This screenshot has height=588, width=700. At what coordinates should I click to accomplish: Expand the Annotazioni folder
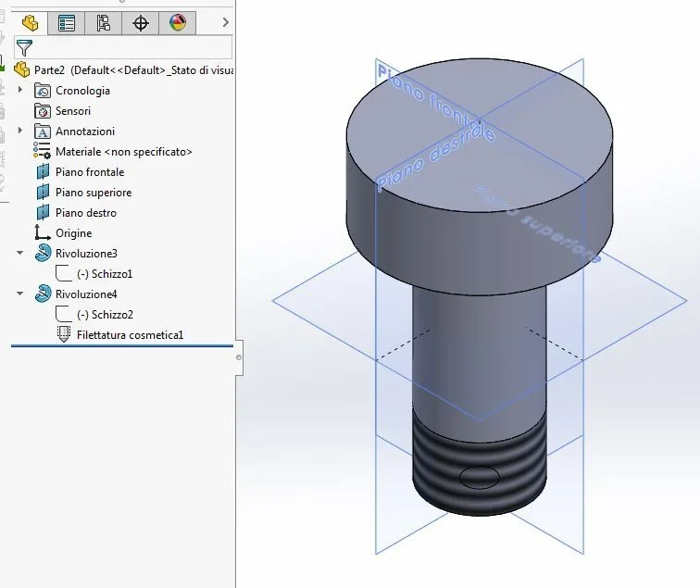[x=20, y=131]
